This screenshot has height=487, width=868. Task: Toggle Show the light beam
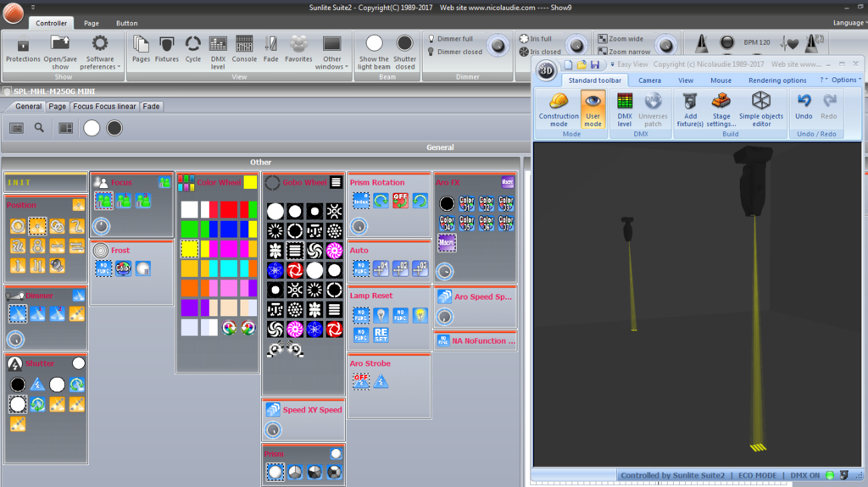(374, 53)
